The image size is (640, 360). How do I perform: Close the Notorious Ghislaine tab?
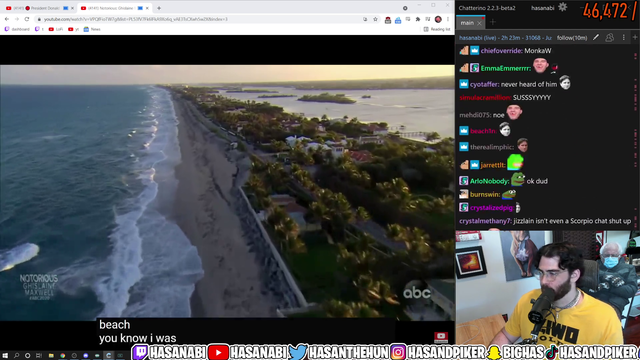click(x=147, y=8)
